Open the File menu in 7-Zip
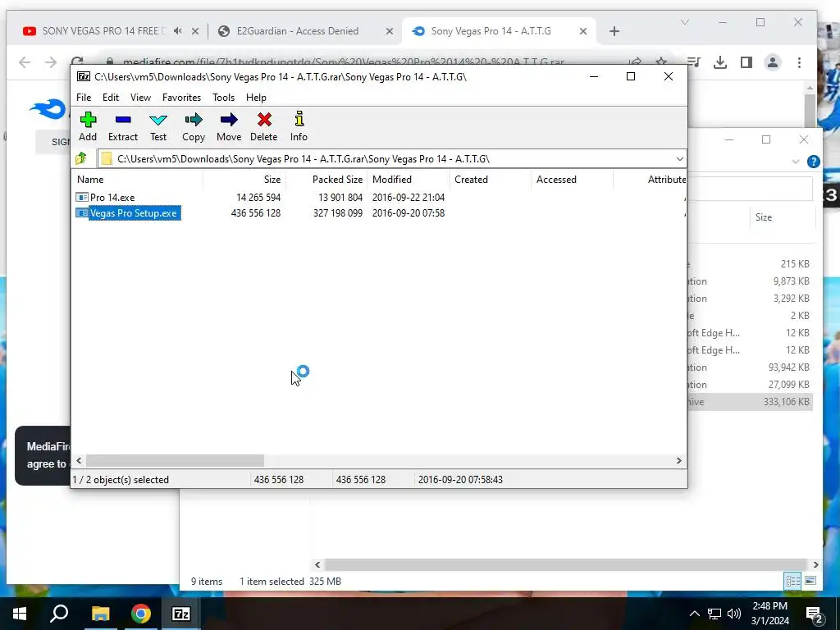The width and height of the screenshot is (840, 630). pyautogui.click(x=84, y=98)
